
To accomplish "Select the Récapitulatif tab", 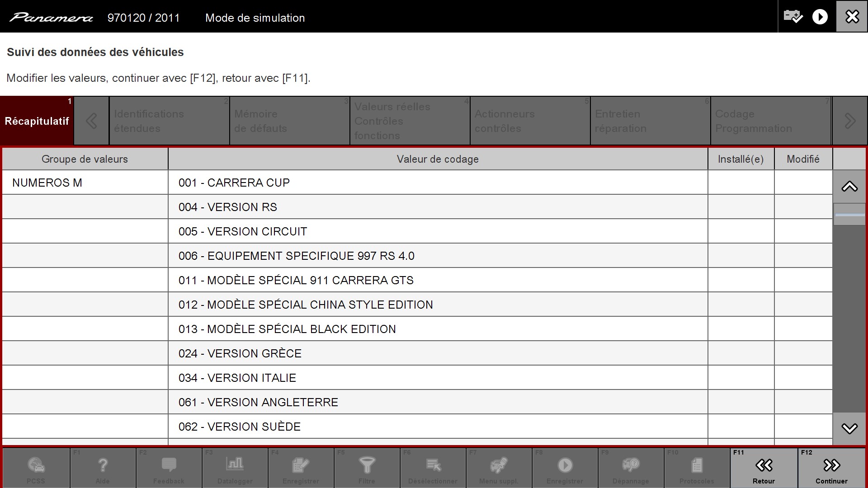I will [x=37, y=121].
